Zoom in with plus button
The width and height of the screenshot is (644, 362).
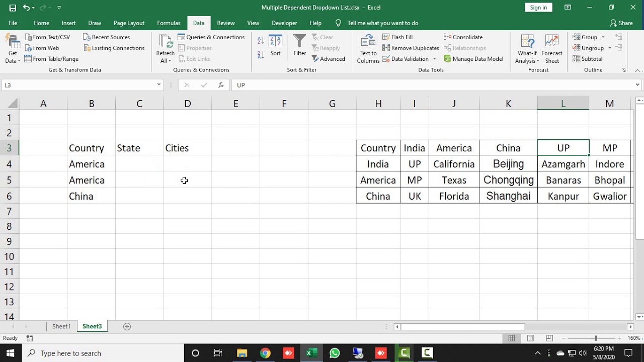point(619,338)
